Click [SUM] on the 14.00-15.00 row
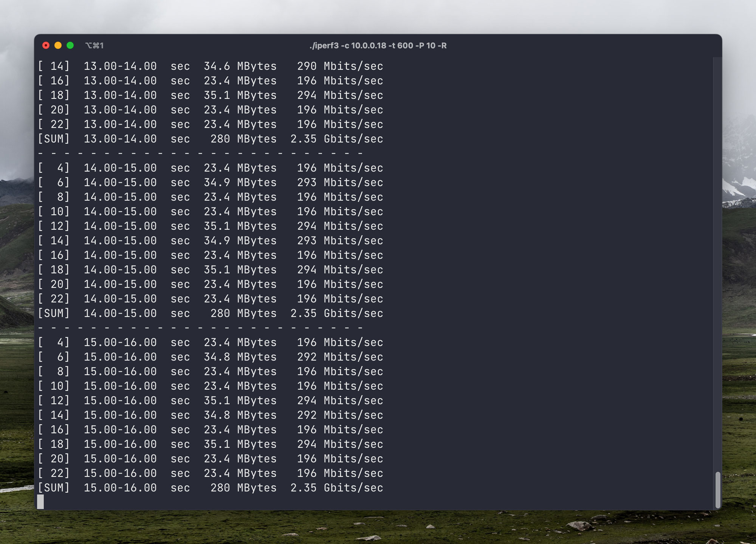Viewport: 756px width, 544px height. click(54, 313)
